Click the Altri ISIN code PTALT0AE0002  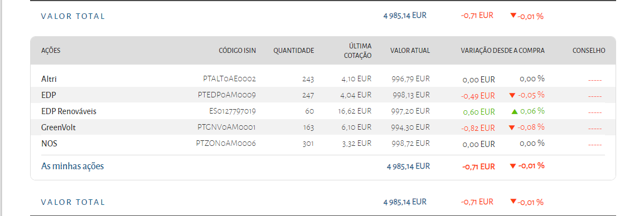(229, 78)
